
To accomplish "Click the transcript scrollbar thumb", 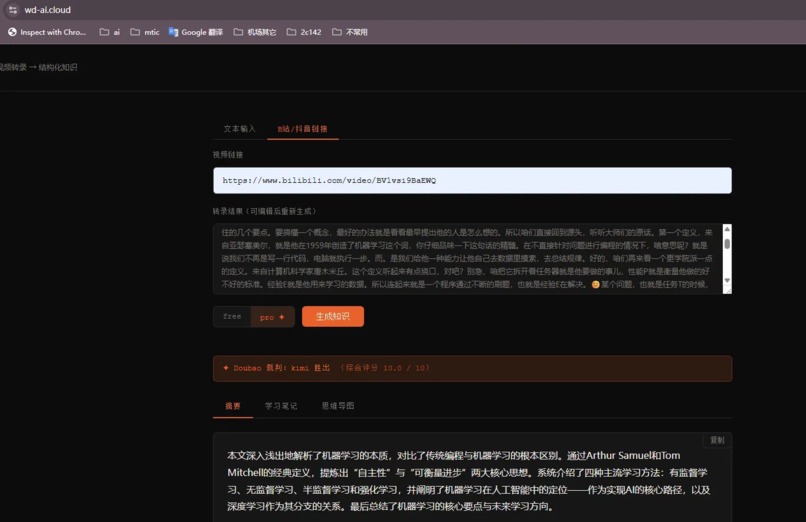I will pyautogui.click(x=727, y=244).
